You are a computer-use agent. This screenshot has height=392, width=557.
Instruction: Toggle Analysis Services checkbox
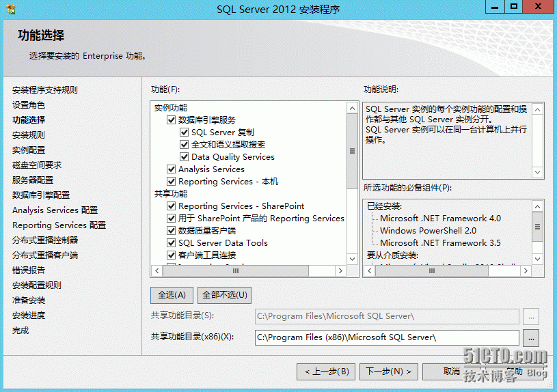tap(172, 169)
